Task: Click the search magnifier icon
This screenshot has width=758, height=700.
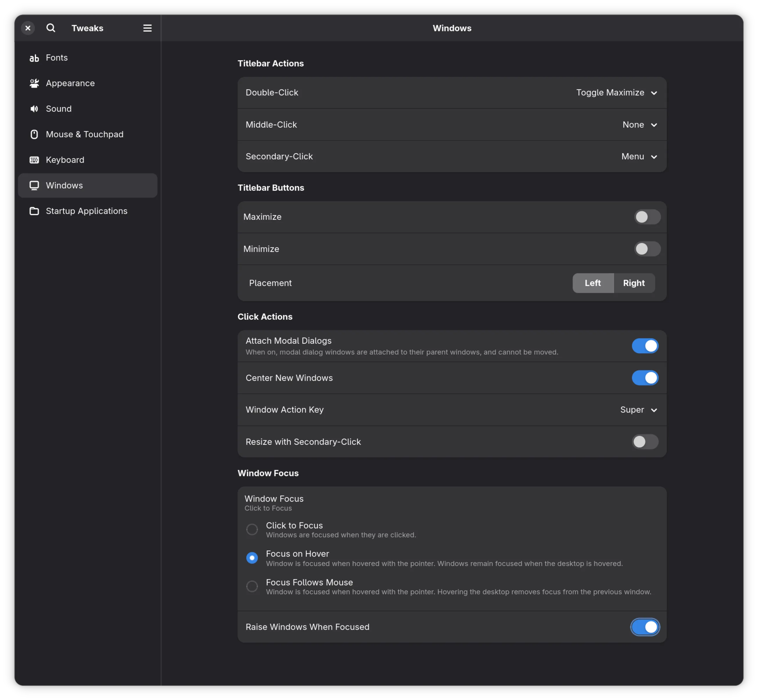Action: pos(51,28)
